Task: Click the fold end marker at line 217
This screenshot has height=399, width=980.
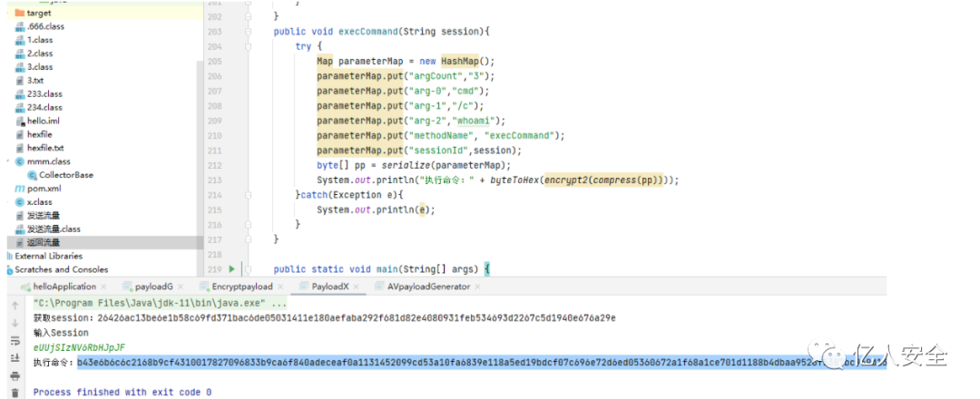Action: click(249, 239)
